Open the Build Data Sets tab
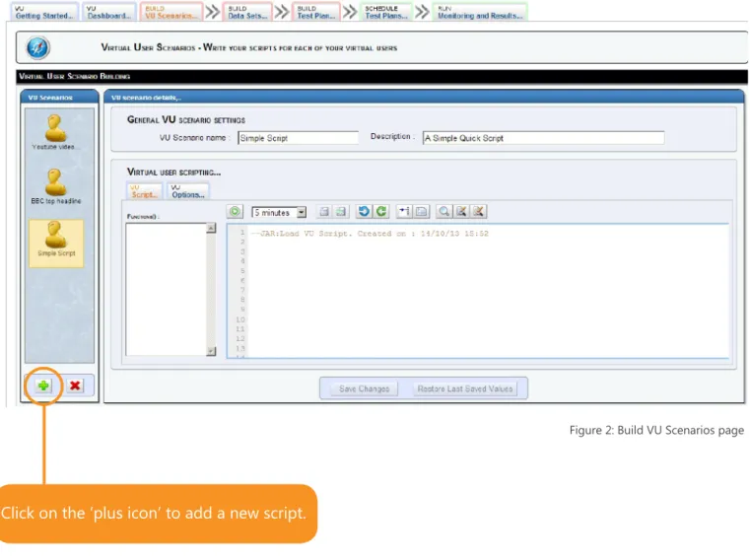Viewport: 750px width, 560px height. (247, 12)
